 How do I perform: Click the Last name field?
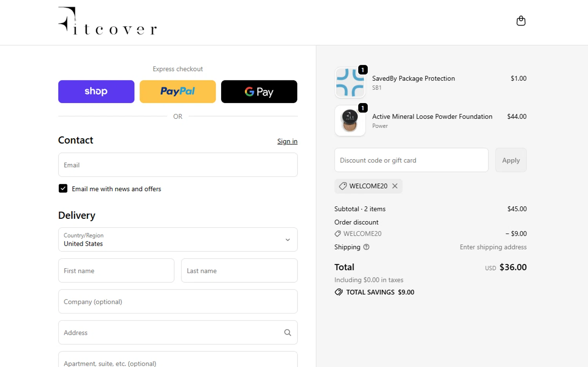pos(239,271)
